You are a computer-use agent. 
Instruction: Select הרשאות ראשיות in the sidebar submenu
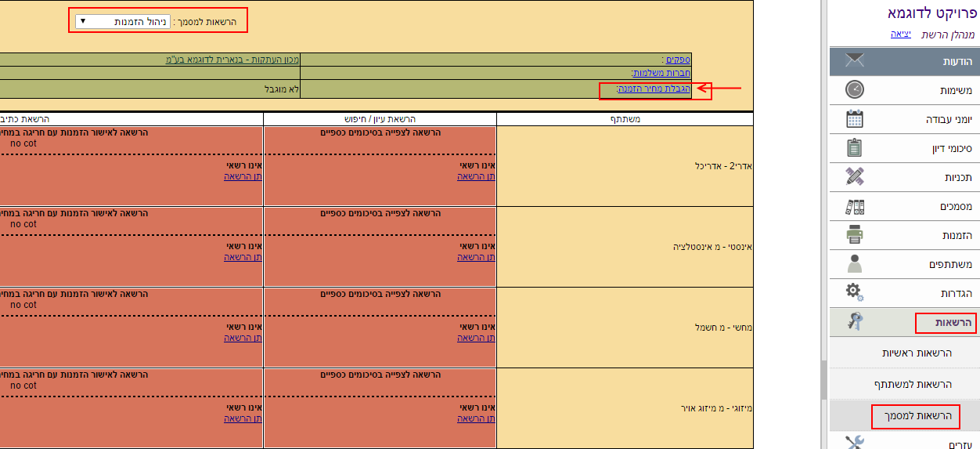917,353
